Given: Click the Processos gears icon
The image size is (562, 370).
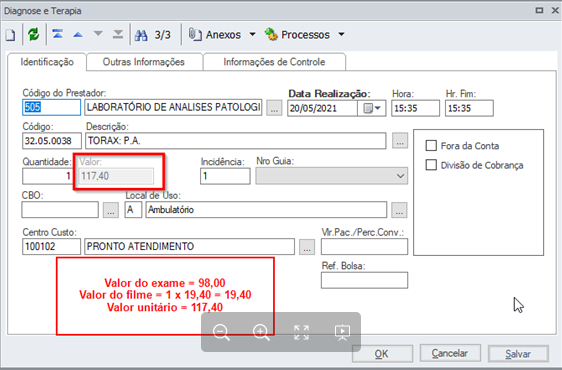Looking at the screenshot, I should (x=271, y=34).
